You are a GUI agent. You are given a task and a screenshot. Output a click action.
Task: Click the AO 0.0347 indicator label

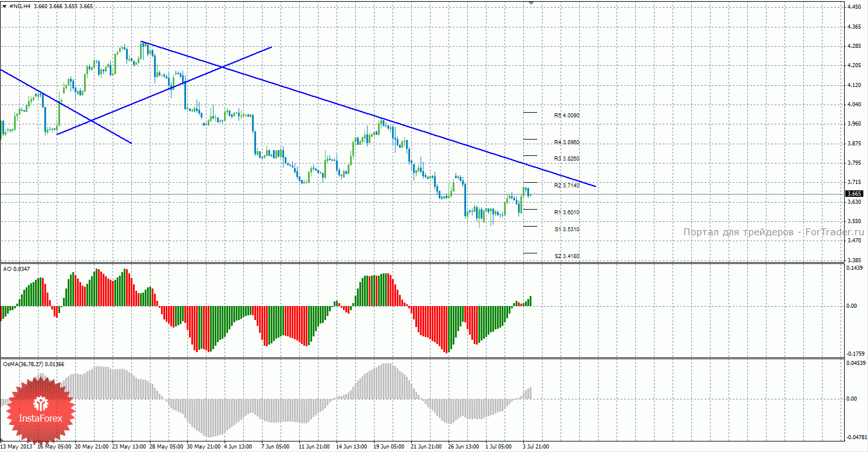16,269
